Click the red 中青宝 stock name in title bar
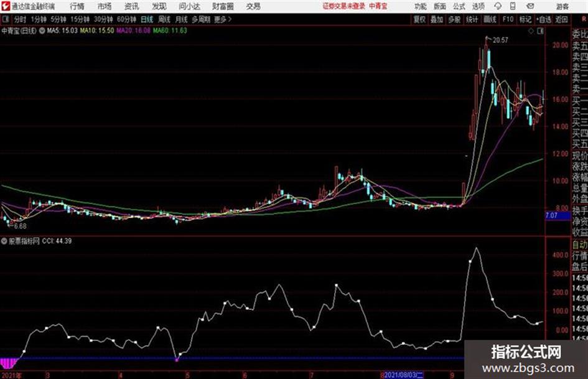The width and height of the screenshot is (588, 379). point(378,6)
